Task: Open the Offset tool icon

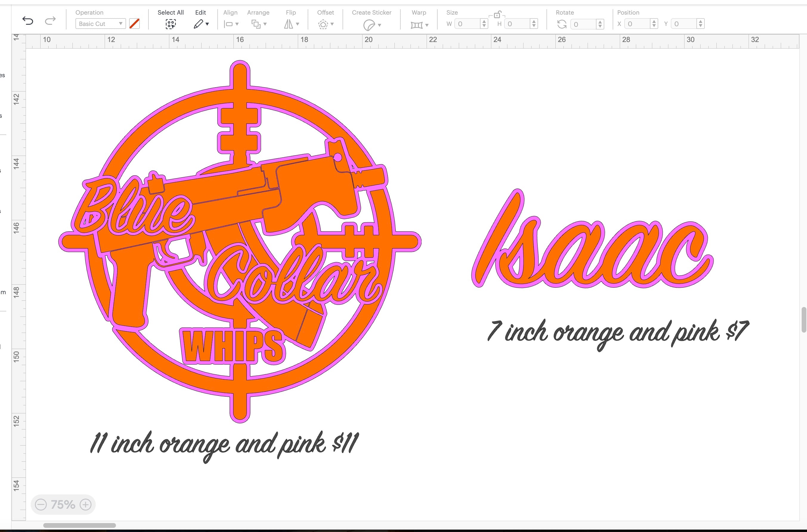Action: [x=323, y=24]
